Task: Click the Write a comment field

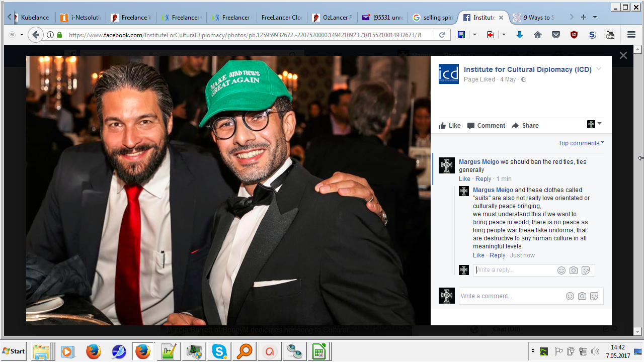Action: (531, 296)
